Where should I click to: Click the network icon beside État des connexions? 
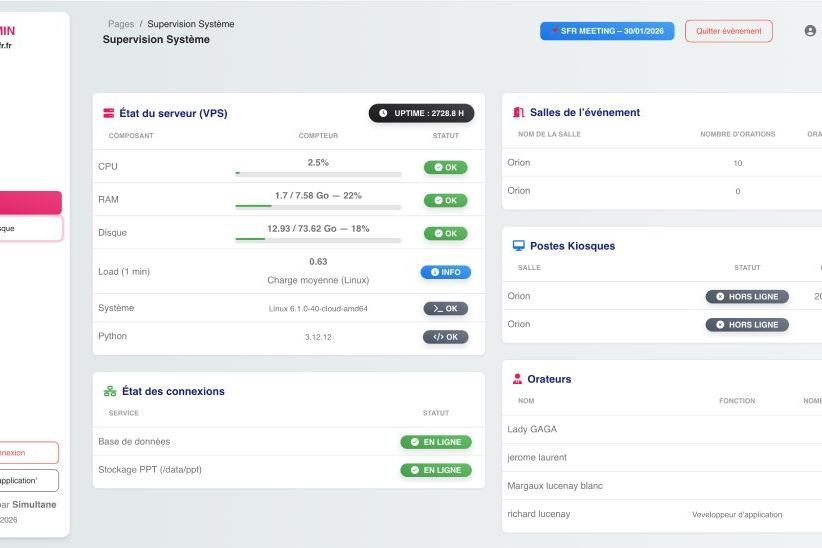click(x=110, y=391)
